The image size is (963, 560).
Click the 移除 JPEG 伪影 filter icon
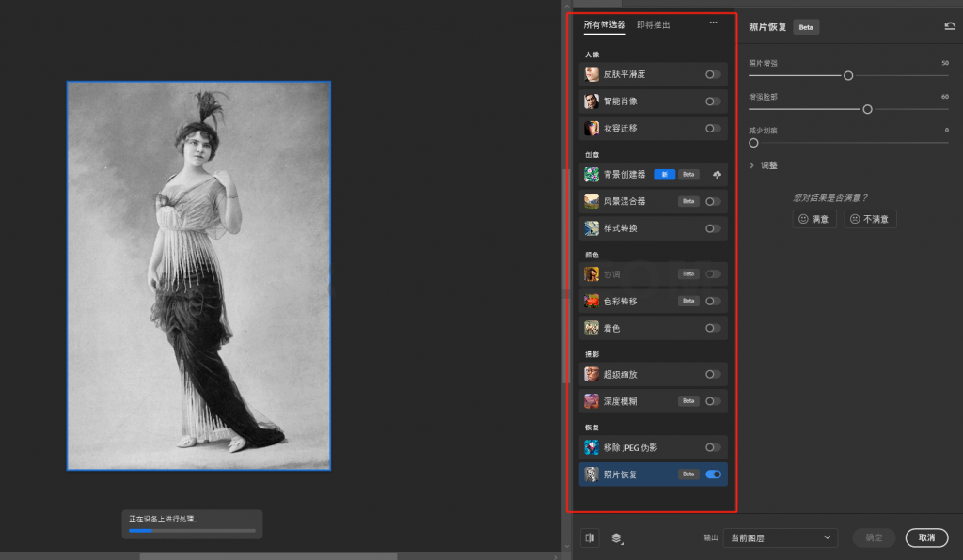(592, 448)
